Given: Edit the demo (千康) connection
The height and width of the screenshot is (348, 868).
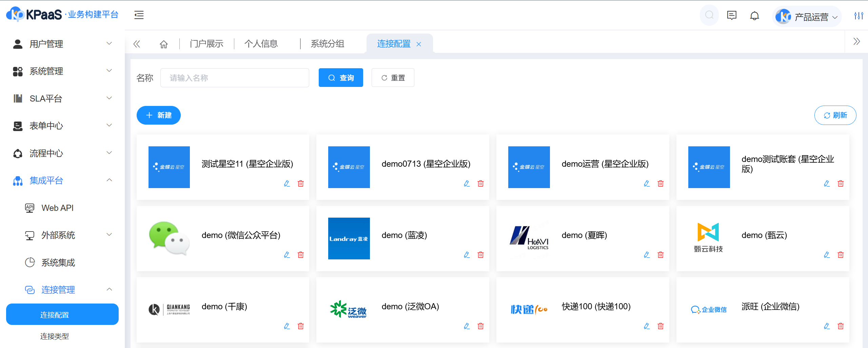Looking at the screenshot, I should pyautogui.click(x=287, y=326).
